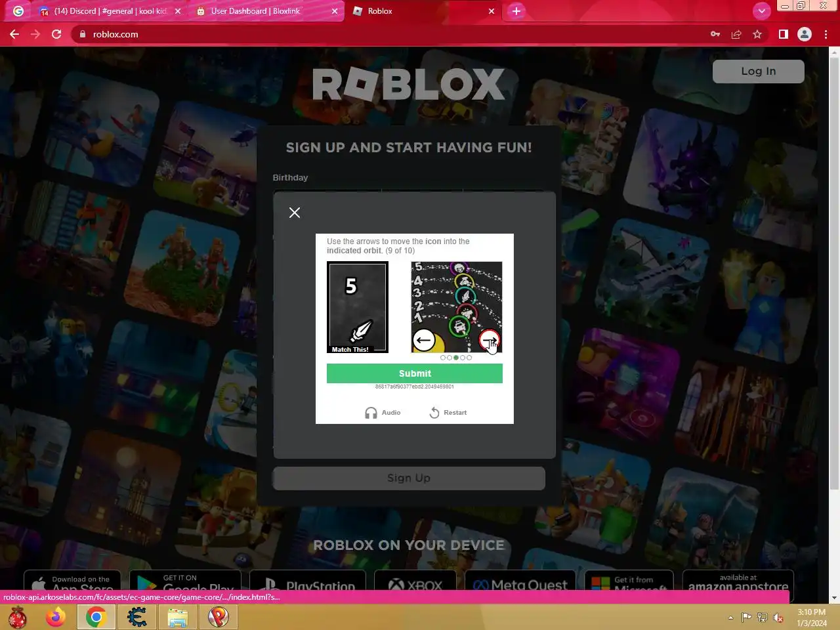Viewport: 840px width, 630px height.
Task: Click the Roblox logo at top
Action: click(x=408, y=85)
